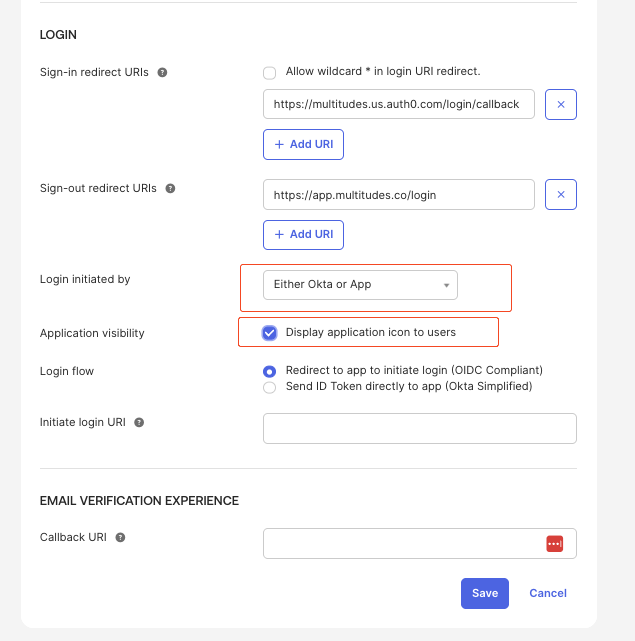The width and height of the screenshot is (635, 641).
Task: Add URI under Sign-out redirect URIs
Action: [x=304, y=234]
